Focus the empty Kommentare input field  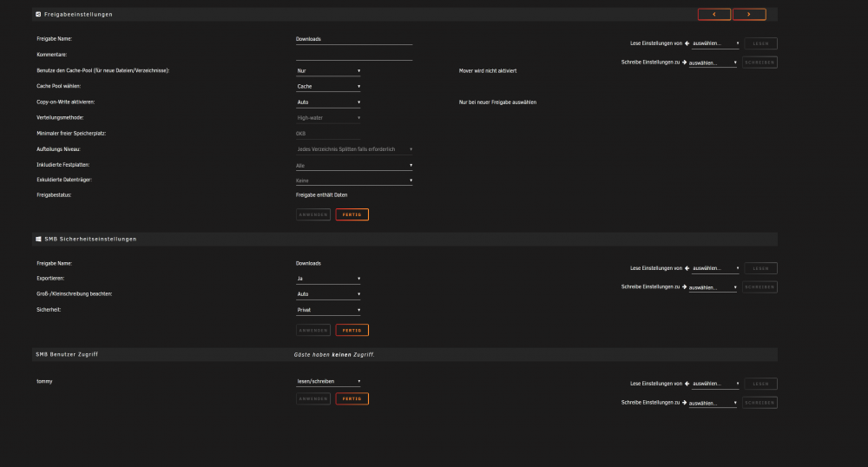tap(354, 55)
